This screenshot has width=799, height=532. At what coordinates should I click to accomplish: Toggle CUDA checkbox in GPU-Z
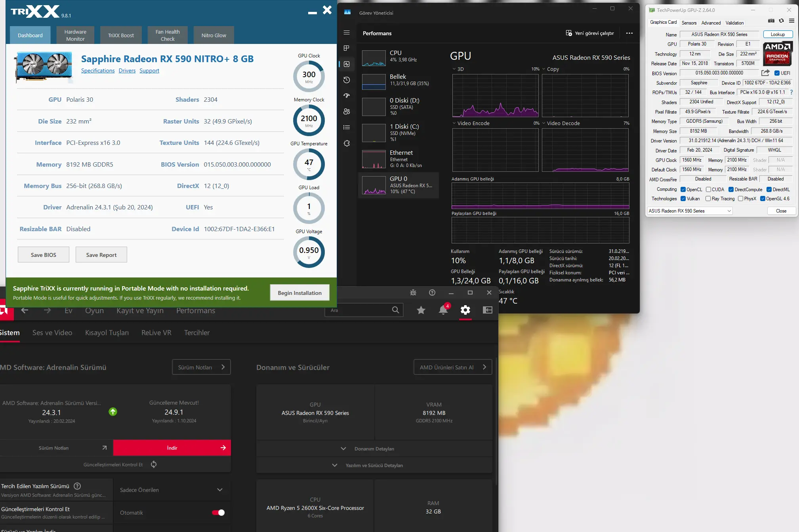pyautogui.click(x=709, y=190)
